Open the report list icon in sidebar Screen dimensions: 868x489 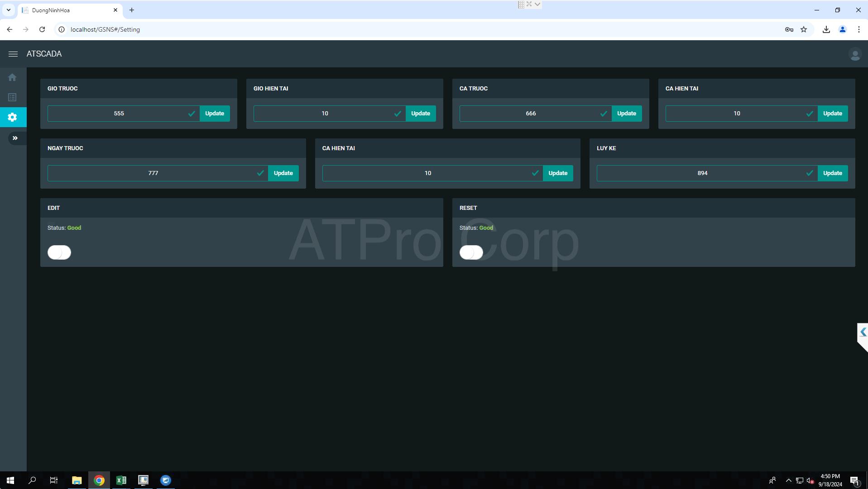pyautogui.click(x=13, y=97)
